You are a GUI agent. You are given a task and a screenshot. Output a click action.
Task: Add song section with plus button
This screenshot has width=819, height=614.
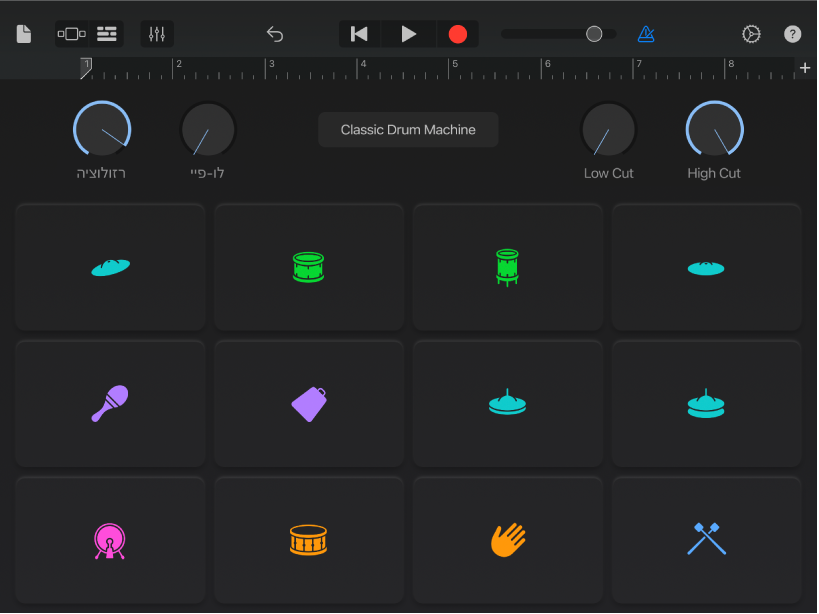point(805,68)
